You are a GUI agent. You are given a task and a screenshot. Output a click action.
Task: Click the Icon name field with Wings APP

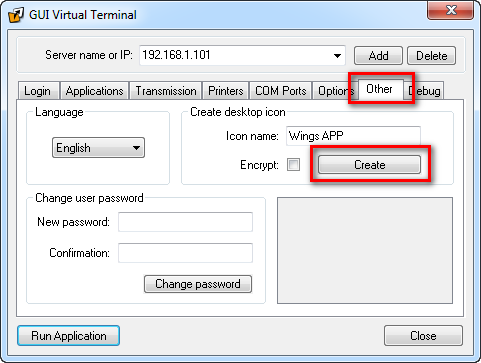[x=353, y=136]
